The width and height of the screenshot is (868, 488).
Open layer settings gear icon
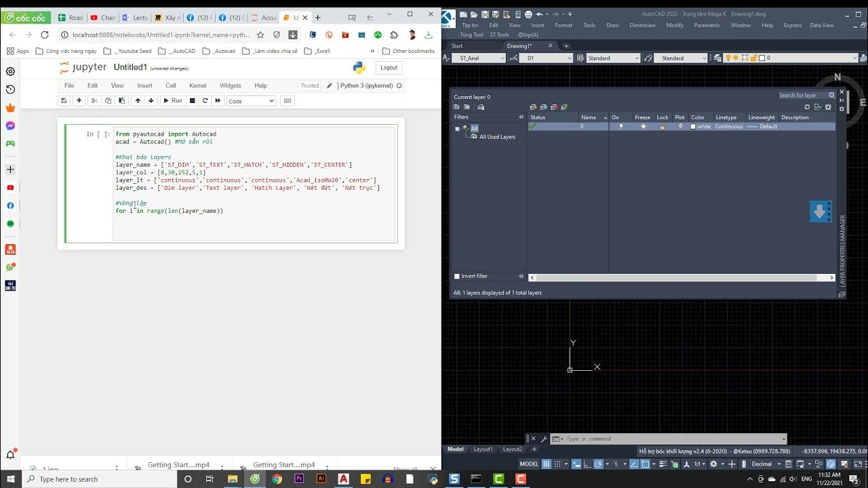point(828,107)
